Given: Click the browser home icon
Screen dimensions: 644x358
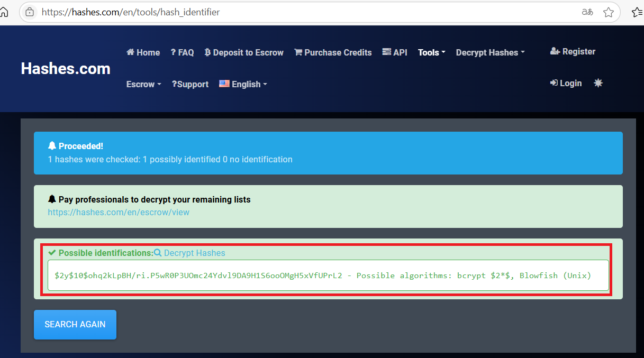Looking at the screenshot, I should (x=4, y=12).
